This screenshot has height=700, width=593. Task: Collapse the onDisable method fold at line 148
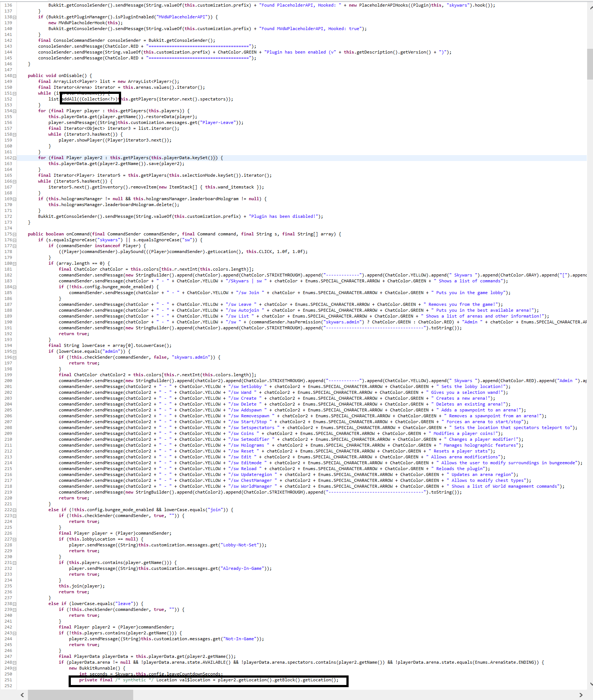[x=14, y=76]
